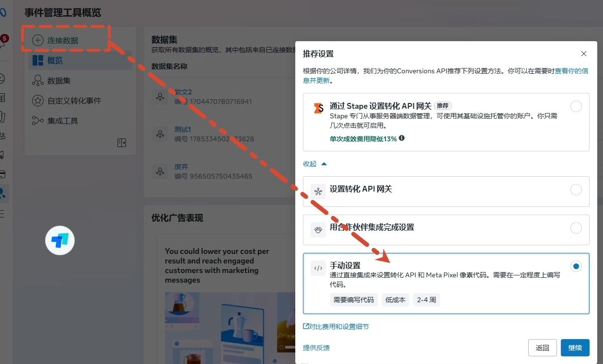Viewport: 603px width, 364px height.
Task: Click the collapse sidebar panel icon
Action: tap(121, 143)
